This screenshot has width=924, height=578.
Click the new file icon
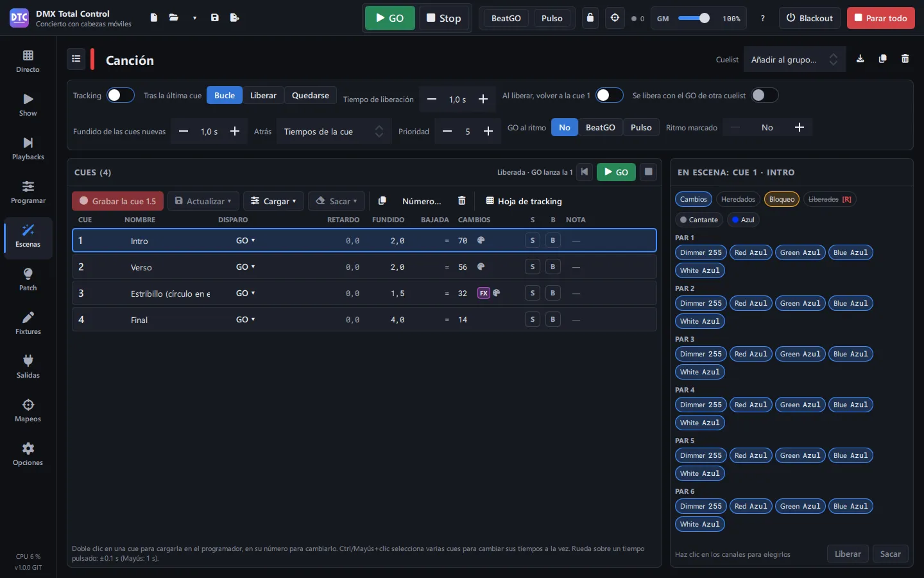tap(154, 18)
